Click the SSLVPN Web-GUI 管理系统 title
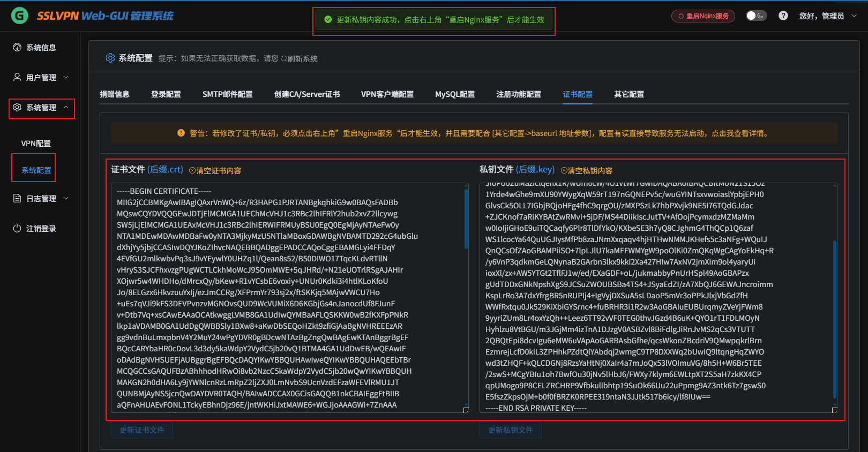 click(105, 16)
